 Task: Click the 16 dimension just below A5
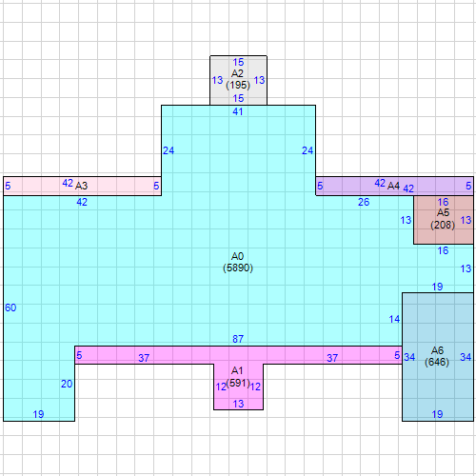click(x=443, y=250)
